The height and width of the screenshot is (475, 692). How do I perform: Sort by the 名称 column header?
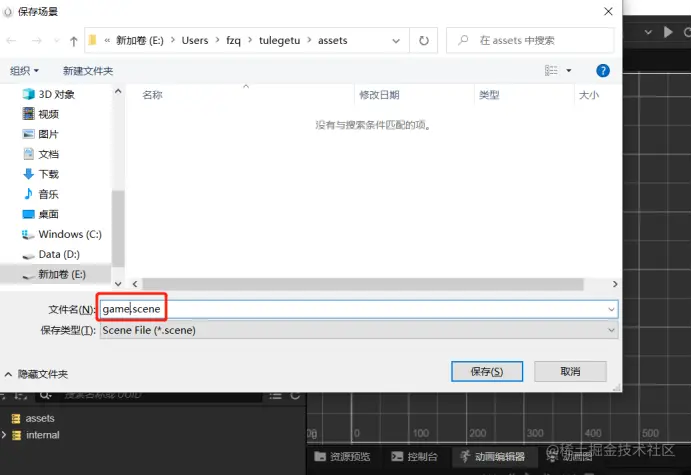tap(153, 95)
